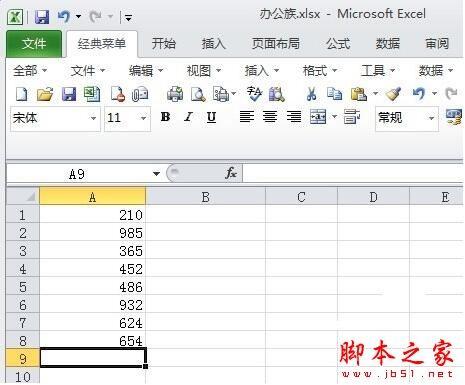Image resolution: width=465 pixels, height=385 pixels.
Task: Click cell containing 452
Action: (93, 269)
